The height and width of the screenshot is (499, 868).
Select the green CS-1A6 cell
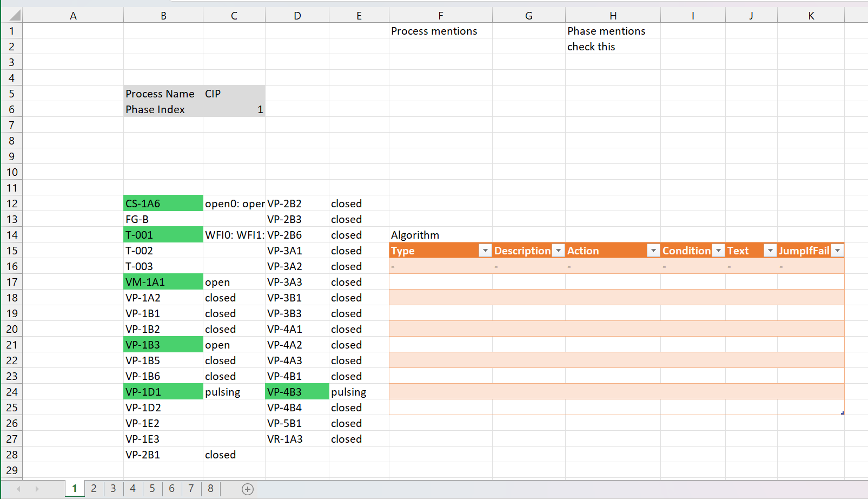(163, 203)
